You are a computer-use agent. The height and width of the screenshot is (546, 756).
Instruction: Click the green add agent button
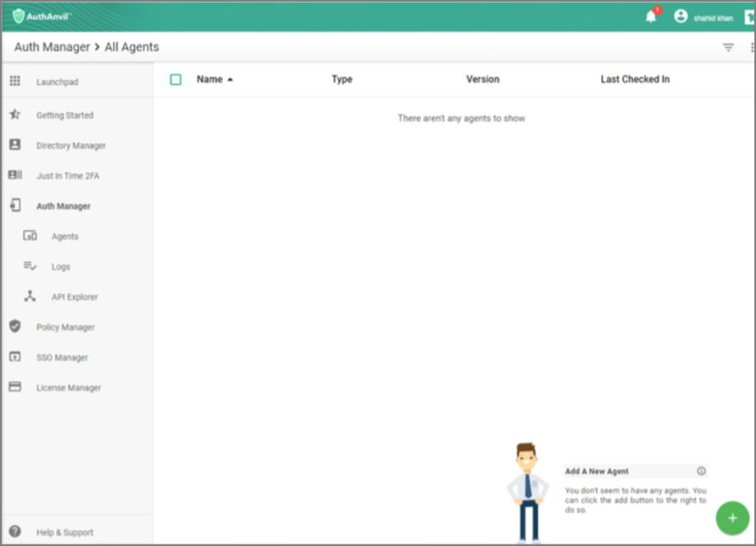pyautogui.click(x=732, y=518)
